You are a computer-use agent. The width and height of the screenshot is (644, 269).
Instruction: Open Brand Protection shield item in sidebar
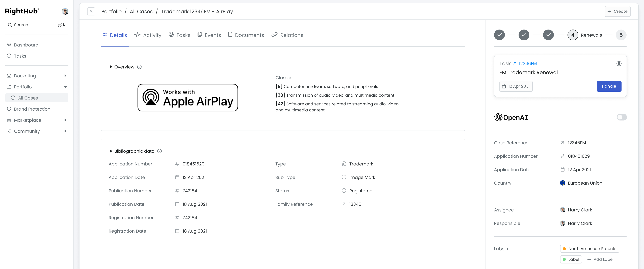[32, 109]
